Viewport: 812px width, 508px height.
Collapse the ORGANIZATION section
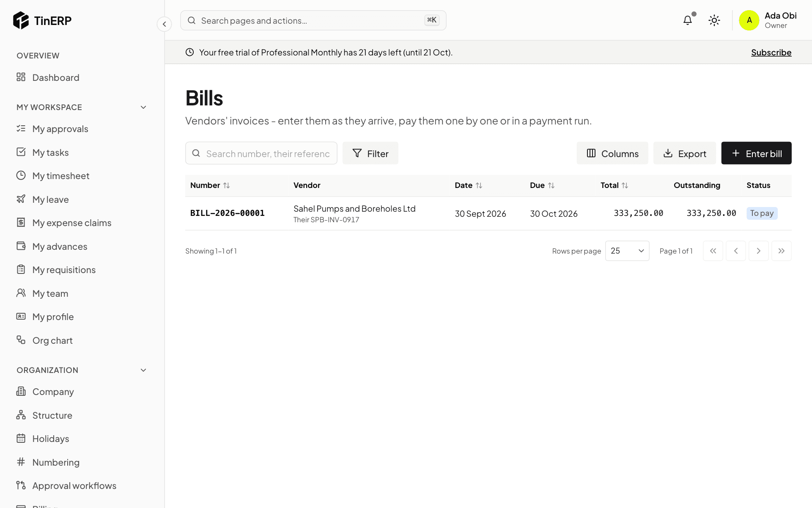143,370
